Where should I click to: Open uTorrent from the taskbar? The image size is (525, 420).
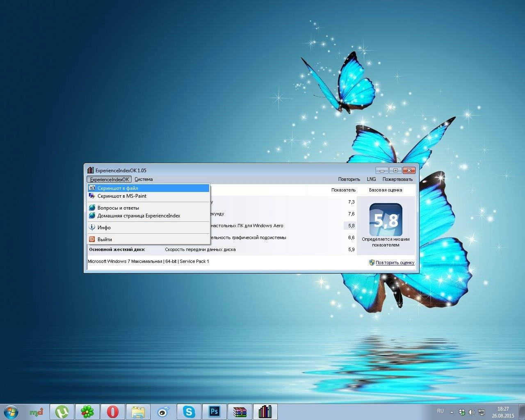[62, 411]
